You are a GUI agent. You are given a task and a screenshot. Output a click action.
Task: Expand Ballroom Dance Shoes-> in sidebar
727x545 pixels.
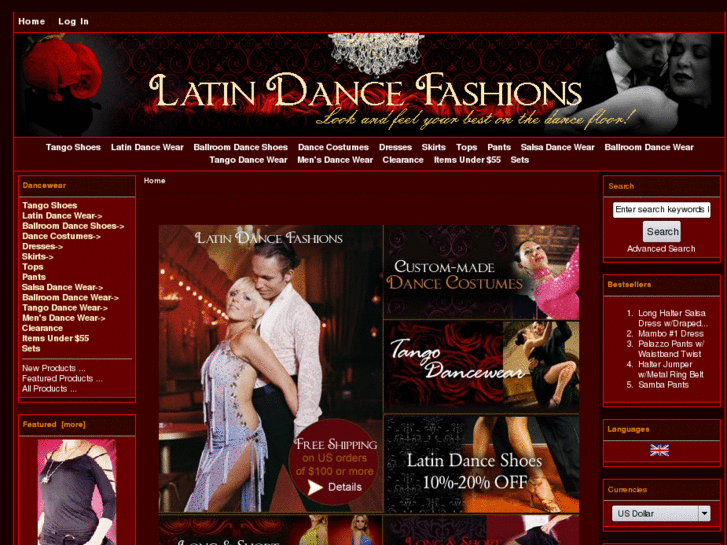[73, 226]
